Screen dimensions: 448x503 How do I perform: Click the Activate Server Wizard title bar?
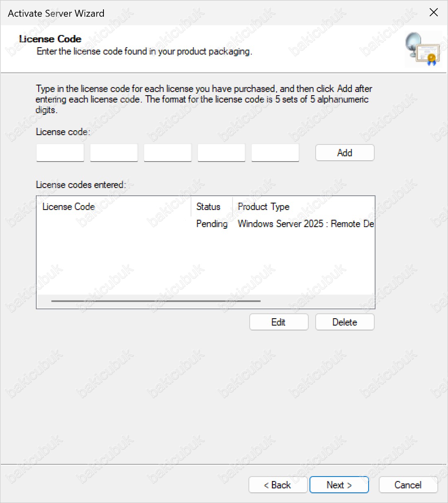click(x=204, y=13)
